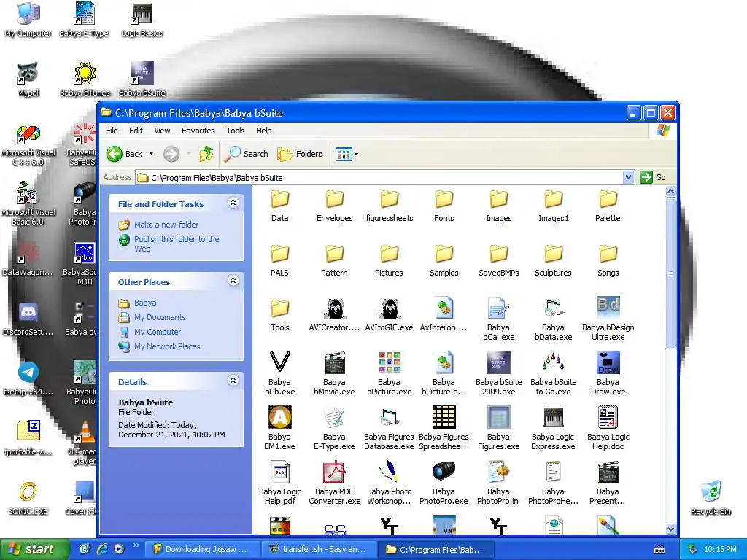This screenshot has height=560, width=747.
Task: Open My Documents from Other Places
Action: pyautogui.click(x=160, y=317)
